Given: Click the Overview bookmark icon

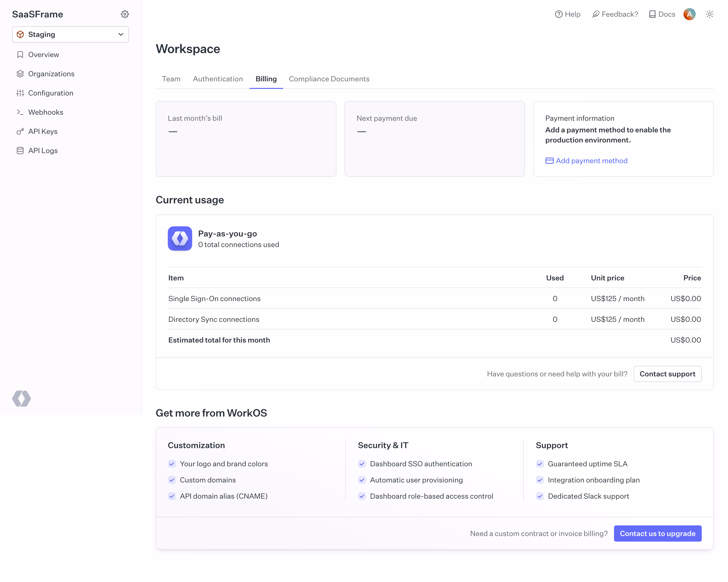Looking at the screenshot, I should [x=20, y=55].
